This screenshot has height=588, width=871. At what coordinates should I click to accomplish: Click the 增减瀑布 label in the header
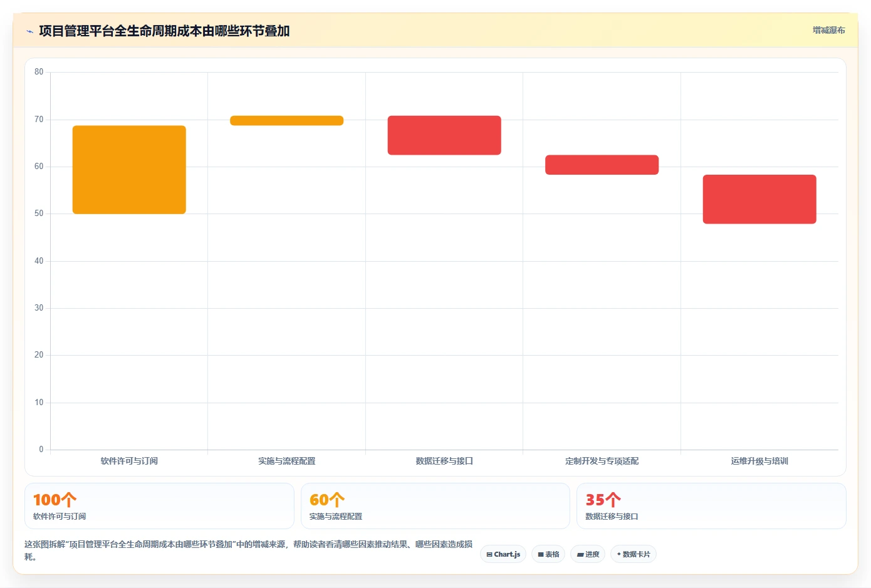(828, 30)
